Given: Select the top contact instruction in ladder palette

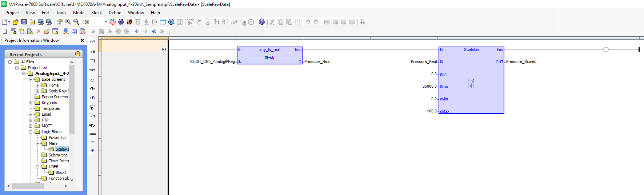Looking at the screenshot, I should click(92, 41).
